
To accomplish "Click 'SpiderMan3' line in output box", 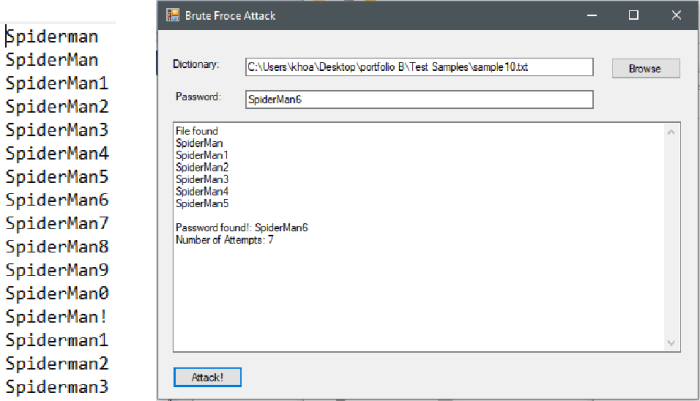I will point(202,179).
